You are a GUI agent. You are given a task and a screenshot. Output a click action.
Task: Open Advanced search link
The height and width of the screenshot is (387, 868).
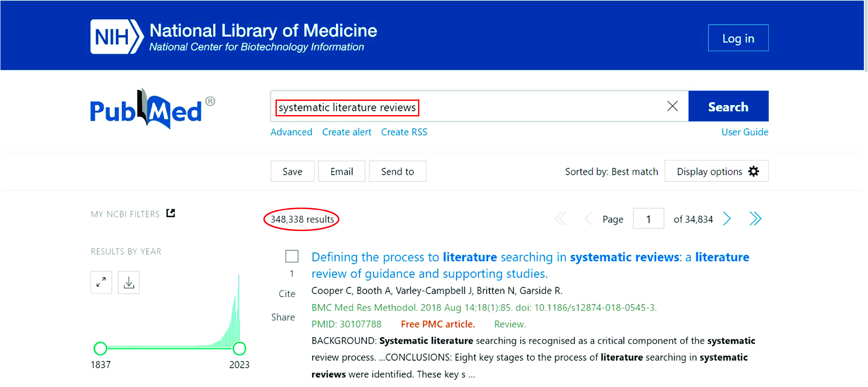(291, 132)
